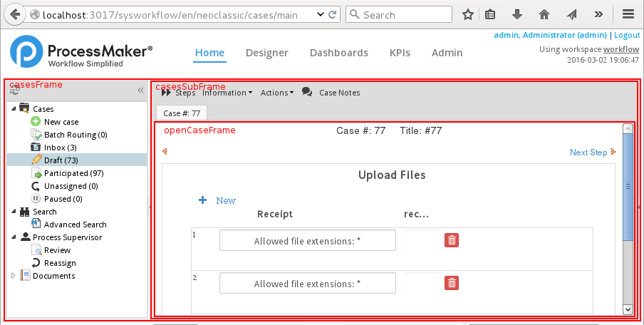Open the Firefox hamburger menu

coord(628,14)
